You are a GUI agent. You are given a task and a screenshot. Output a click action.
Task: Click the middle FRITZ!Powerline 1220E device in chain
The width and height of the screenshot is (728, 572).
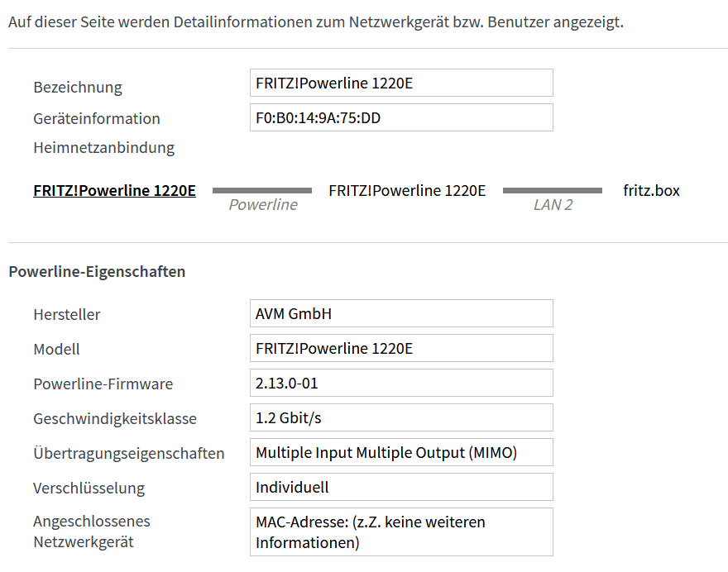tap(407, 191)
